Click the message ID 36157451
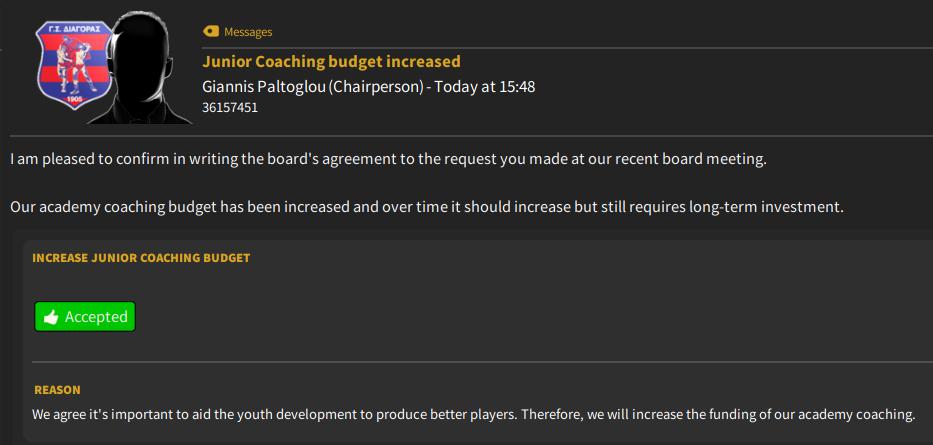 (x=230, y=107)
